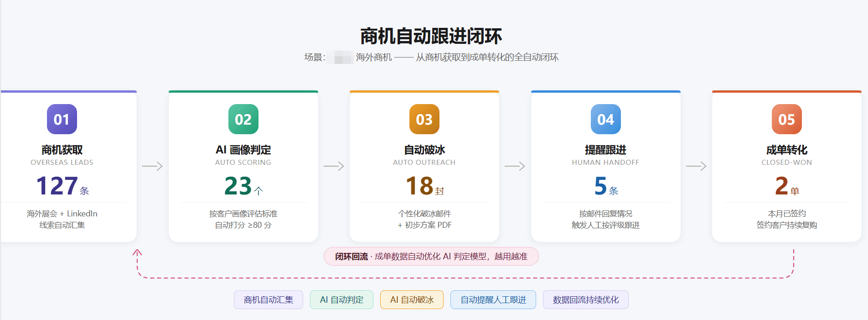
Task: Click the 签约客户持续复购 text
Action: click(787, 225)
